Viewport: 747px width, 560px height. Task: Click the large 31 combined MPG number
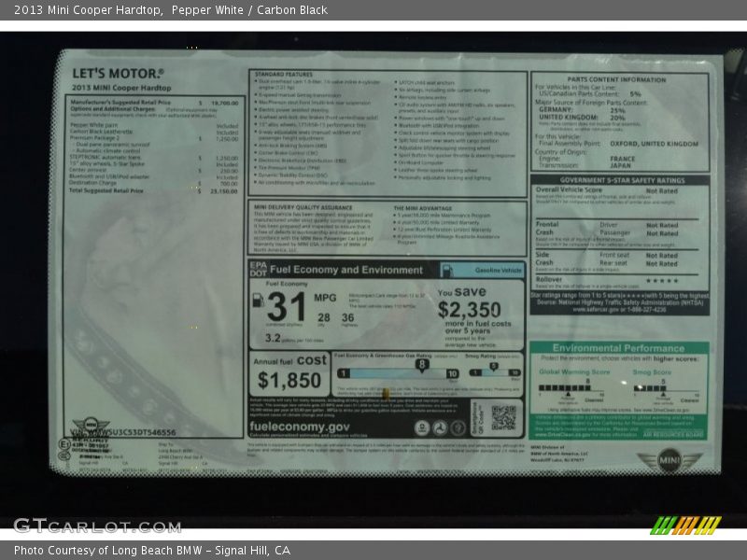[287, 307]
